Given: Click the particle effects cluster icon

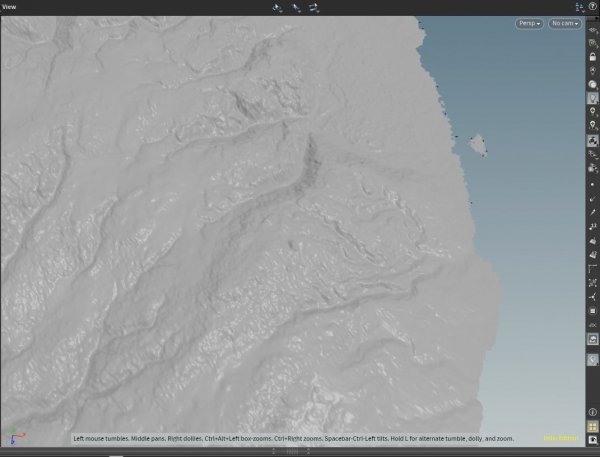Looking at the screenshot, I should click(x=592, y=168).
